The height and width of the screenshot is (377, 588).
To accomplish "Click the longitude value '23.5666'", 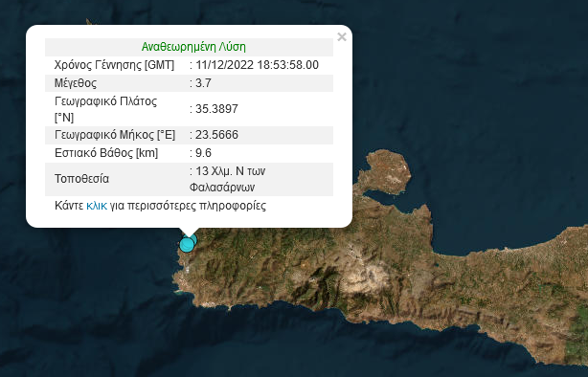I will click(216, 135).
